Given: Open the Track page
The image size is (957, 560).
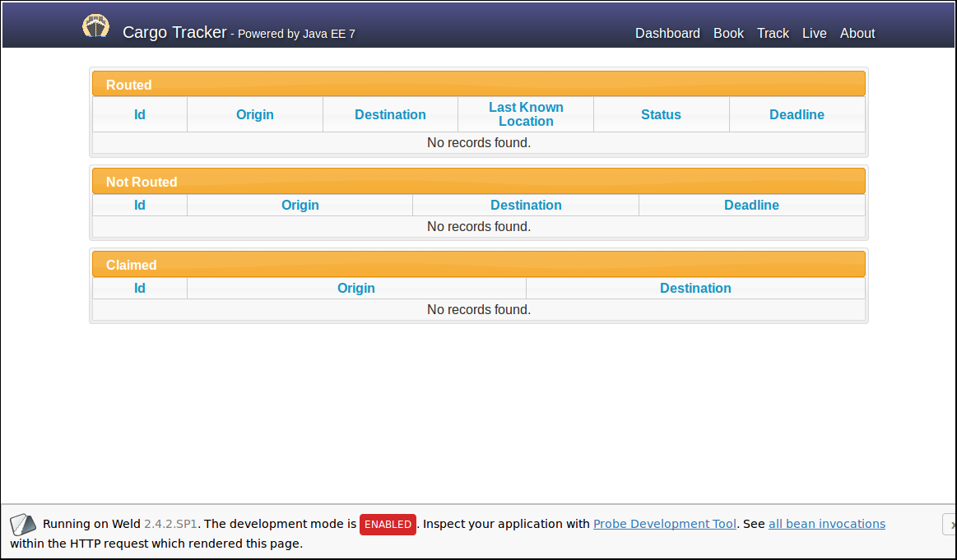Looking at the screenshot, I should click(773, 33).
